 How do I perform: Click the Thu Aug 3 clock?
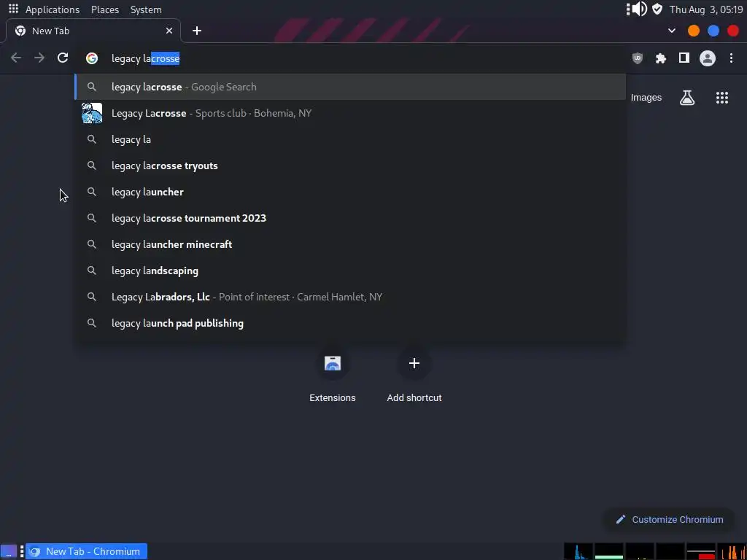point(706,9)
